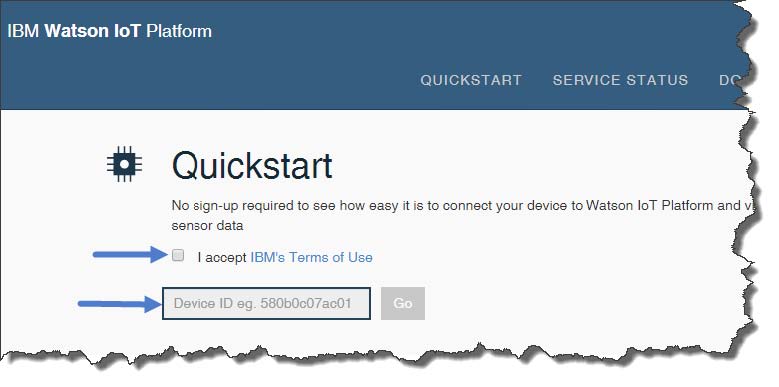The image size is (779, 387).
Task: Click the blue arrow pointing at Device ID field
Action: (x=120, y=303)
